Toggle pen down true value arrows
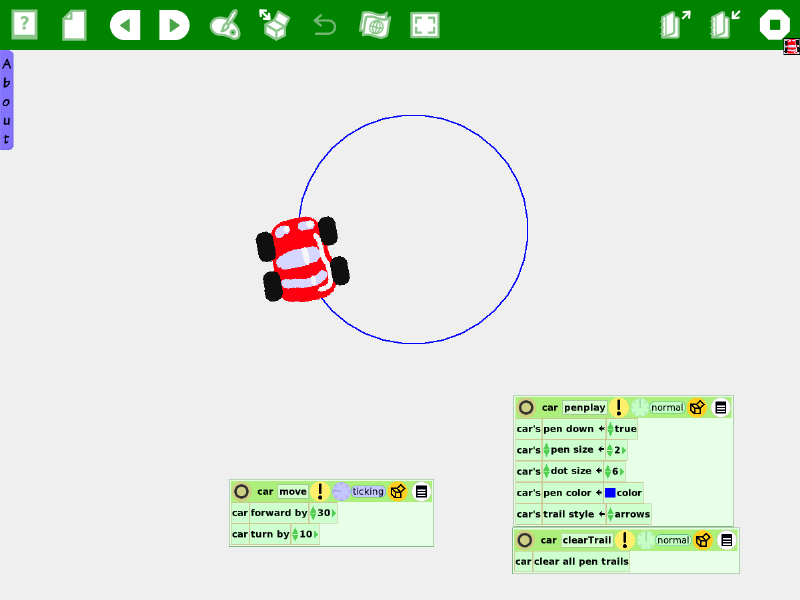The height and width of the screenshot is (600, 800). pyautogui.click(x=610, y=429)
